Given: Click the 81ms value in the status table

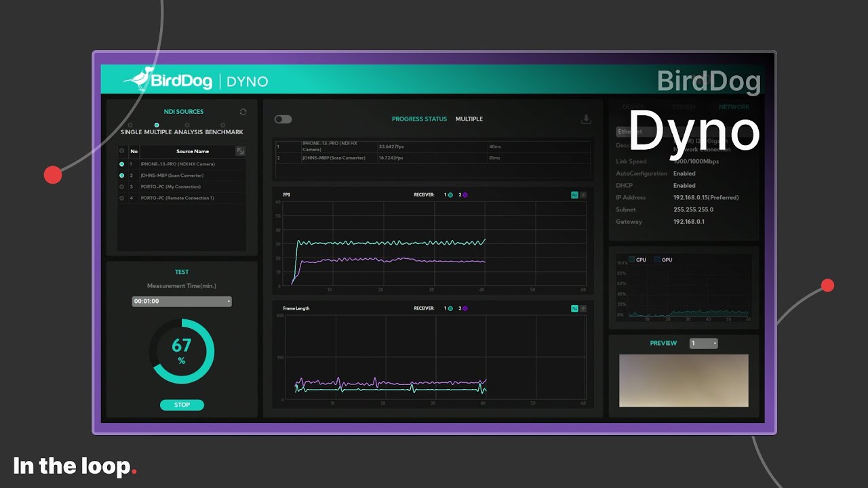Looking at the screenshot, I should pyautogui.click(x=494, y=158).
